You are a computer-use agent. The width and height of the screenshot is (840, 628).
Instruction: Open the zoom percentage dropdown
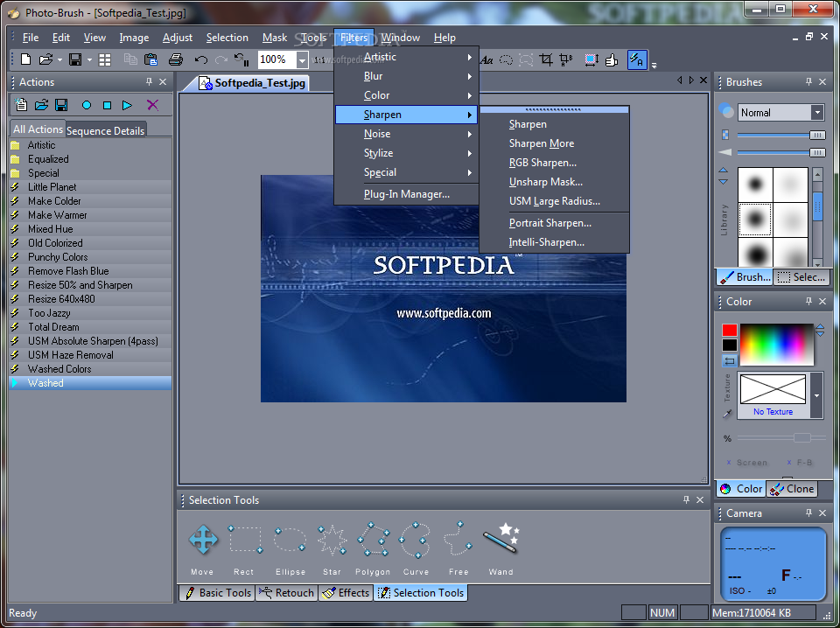pyautogui.click(x=302, y=59)
